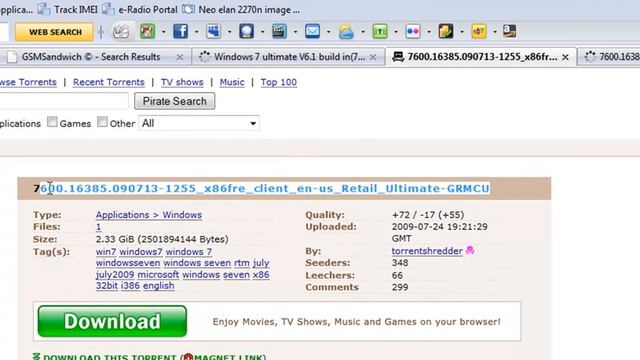The width and height of the screenshot is (640, 360).
Task: Open the Facebook toolbar icon
Action: coord(180,31)
